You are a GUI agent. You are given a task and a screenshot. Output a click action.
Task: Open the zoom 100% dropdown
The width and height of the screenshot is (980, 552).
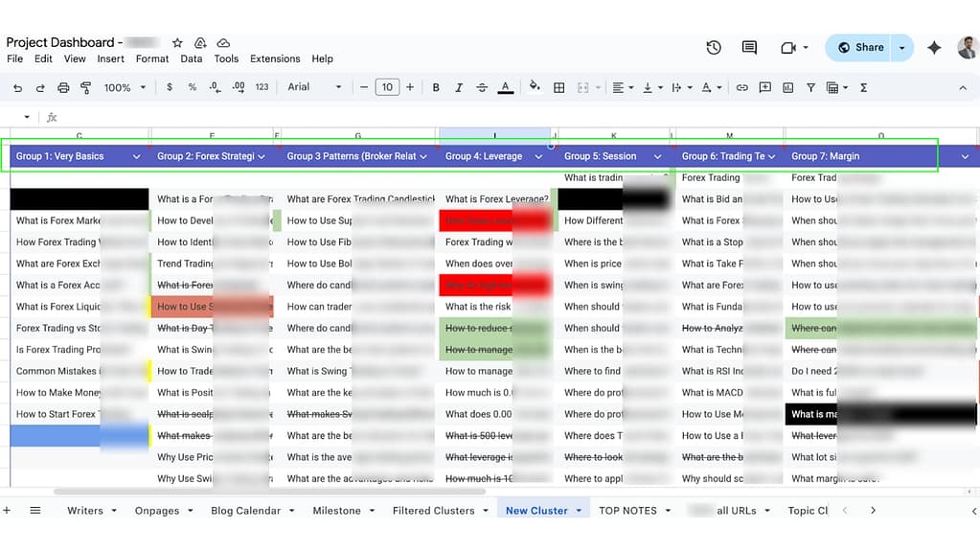[125, 87]
